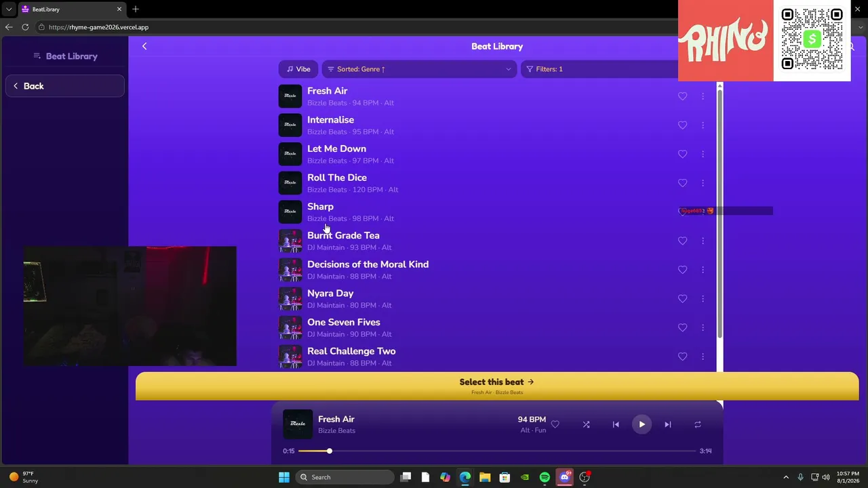The height and width of the screenshot is (488, 868).
Task: Open the clock showing 10:57 PM
Action: [x=848, y=477]
